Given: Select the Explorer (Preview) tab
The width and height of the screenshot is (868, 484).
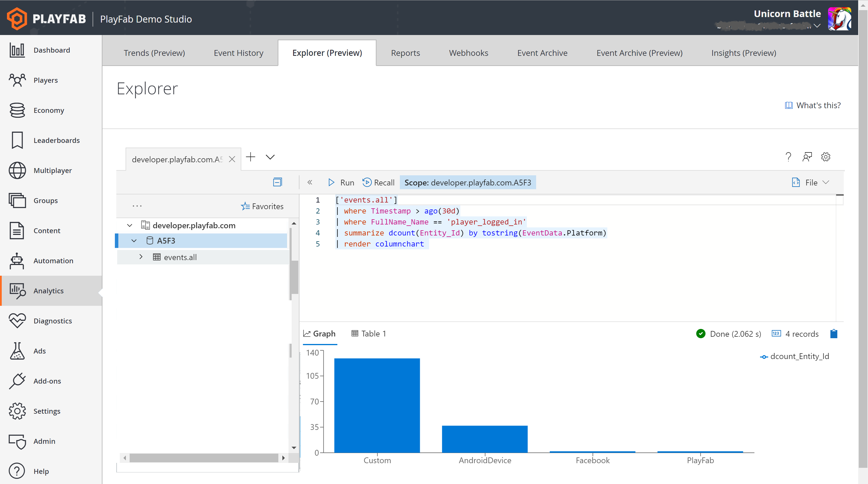Looking at the screenshot, I should pyautogui.click(x=327, y=52).
